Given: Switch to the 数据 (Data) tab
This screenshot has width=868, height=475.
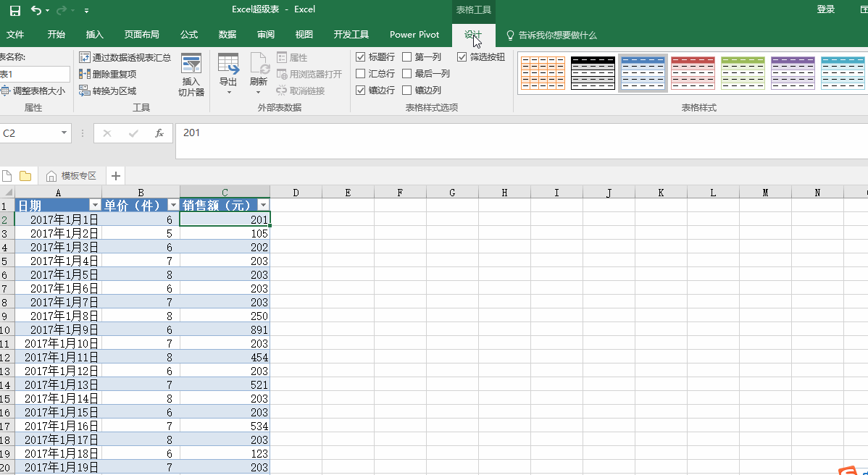Looking at the screenshot, I should [228, 34].
